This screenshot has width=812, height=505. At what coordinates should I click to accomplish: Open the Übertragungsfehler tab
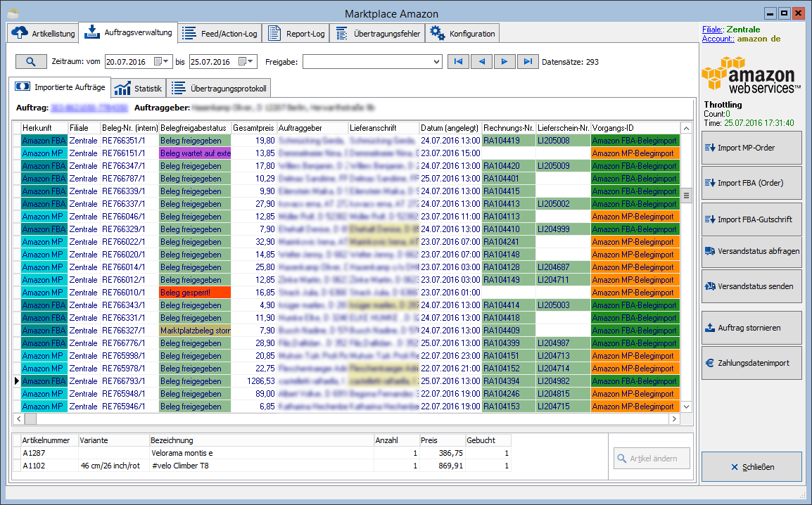[x=378, y=34]
